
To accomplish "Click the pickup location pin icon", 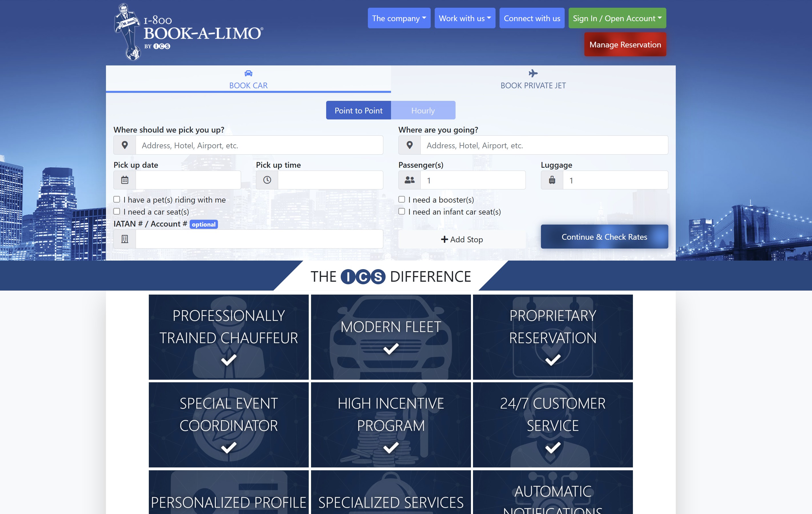I will tap(125, 145).
